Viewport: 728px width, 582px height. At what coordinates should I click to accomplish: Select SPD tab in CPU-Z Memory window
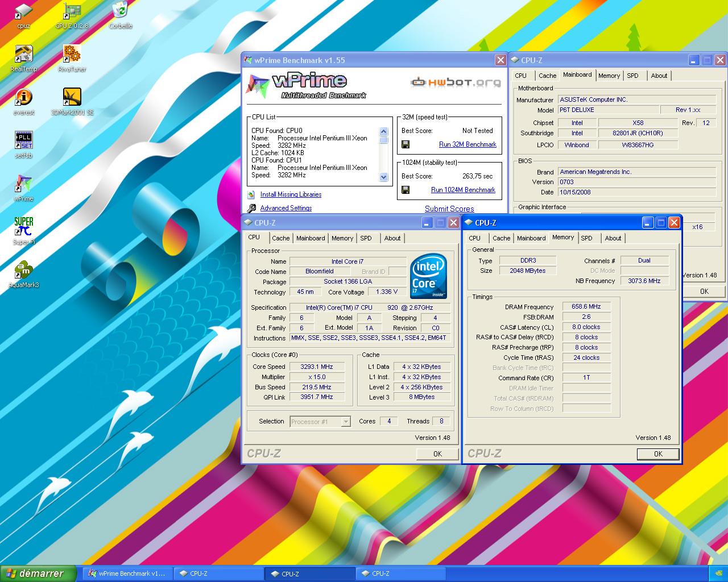pyautogui.click(x=587, y=238)
